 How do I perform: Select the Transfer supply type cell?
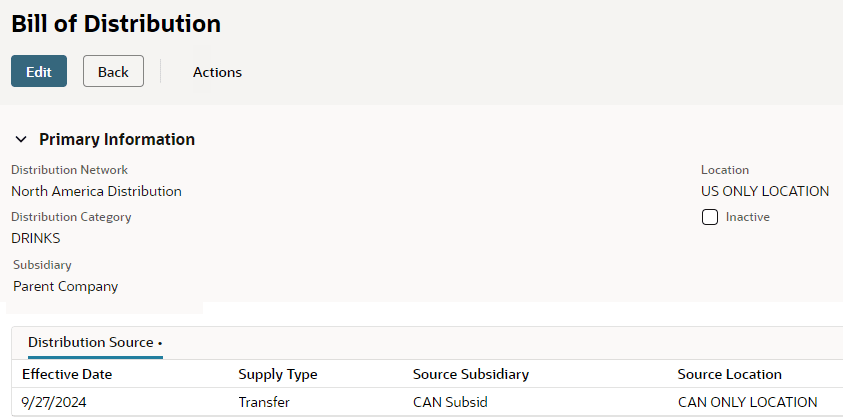[264, 402]
